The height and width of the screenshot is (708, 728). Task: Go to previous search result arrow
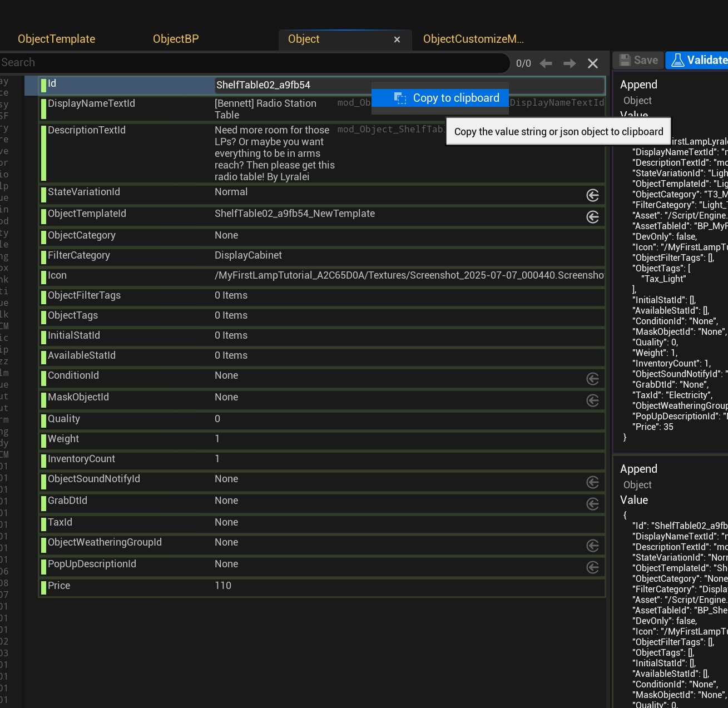point(546,63)
